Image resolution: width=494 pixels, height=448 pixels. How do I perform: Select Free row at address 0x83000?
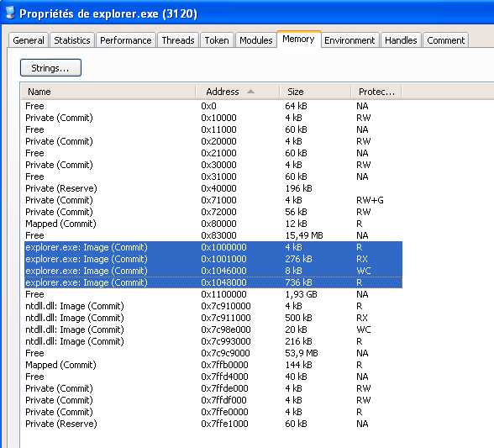coord(213,235)
